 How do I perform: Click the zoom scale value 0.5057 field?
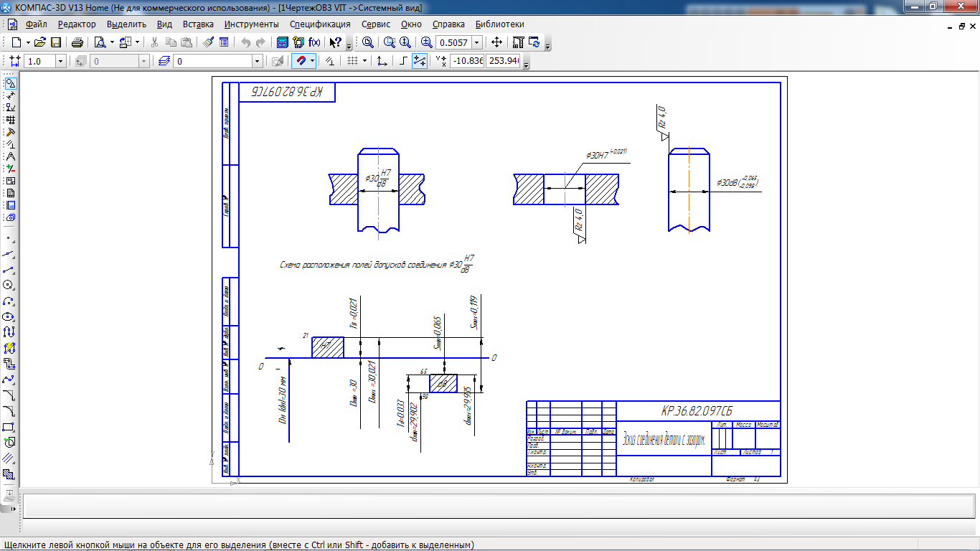[x=454, y=42]
